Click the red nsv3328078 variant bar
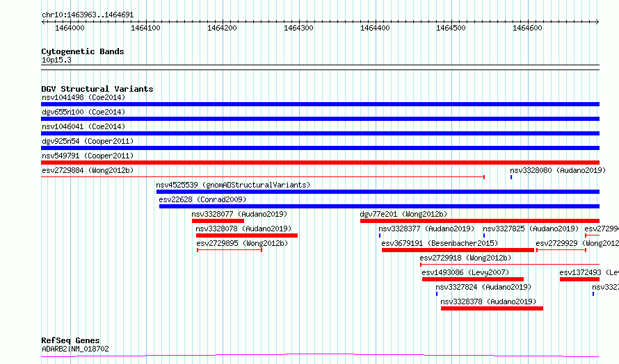The height and width of the screenshot is (364, 619). point(247,235)
